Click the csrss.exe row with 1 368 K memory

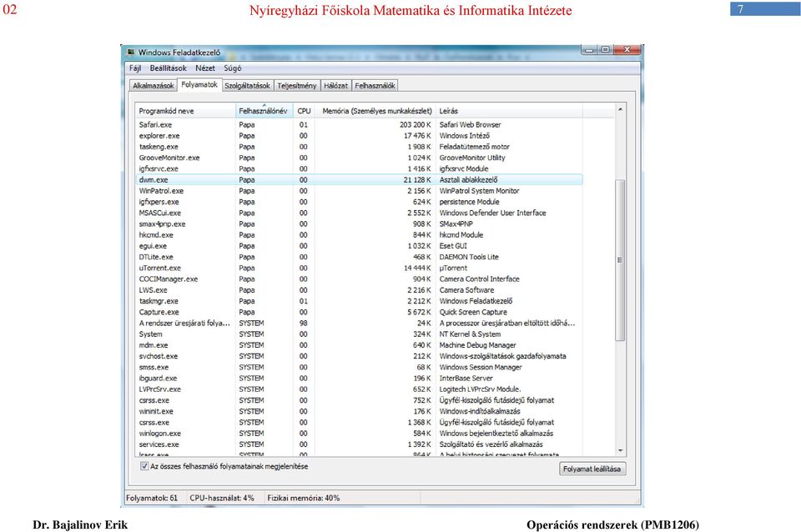359,423
